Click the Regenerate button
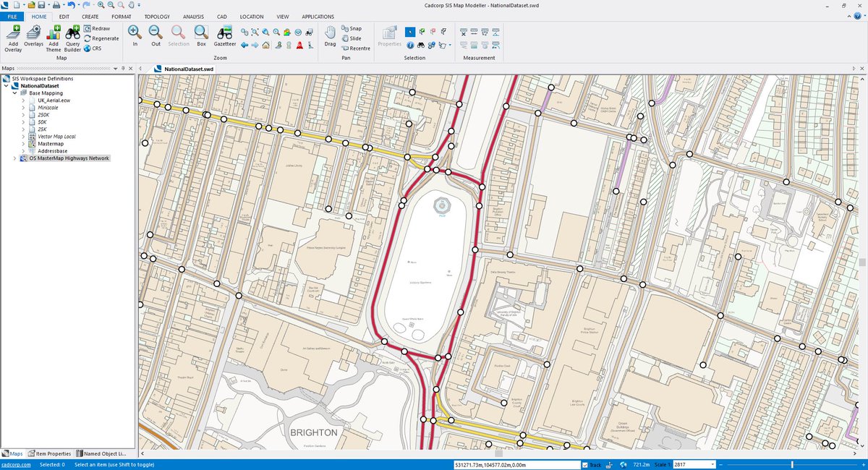 tap(101, 38)
